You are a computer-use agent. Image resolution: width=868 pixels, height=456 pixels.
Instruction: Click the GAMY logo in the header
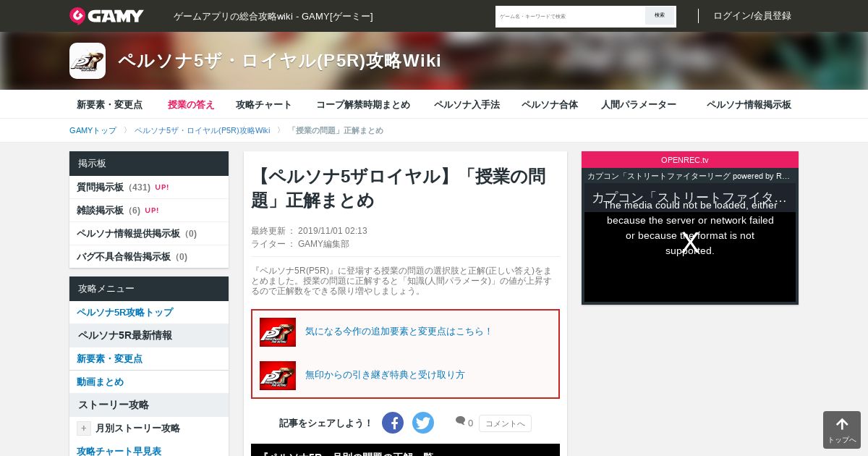[x=106, y=16]
